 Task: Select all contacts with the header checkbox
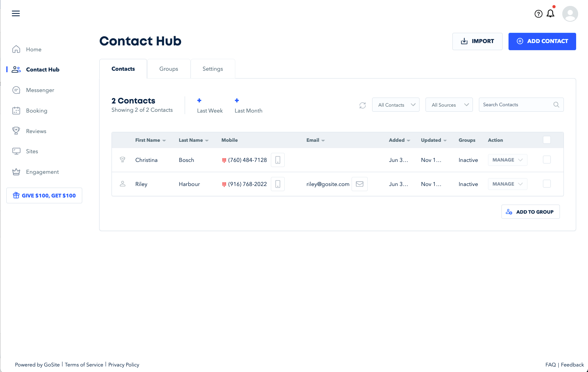click(x=547, y=139)
